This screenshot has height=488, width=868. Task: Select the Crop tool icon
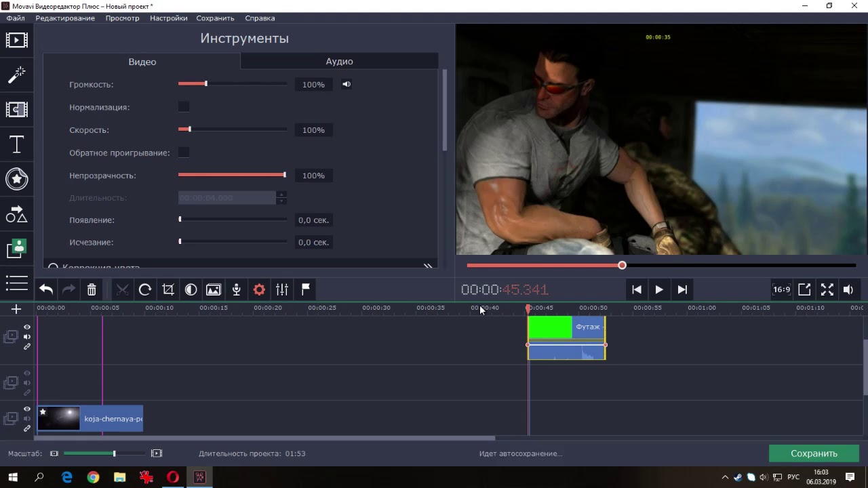[x=168, y=290]
